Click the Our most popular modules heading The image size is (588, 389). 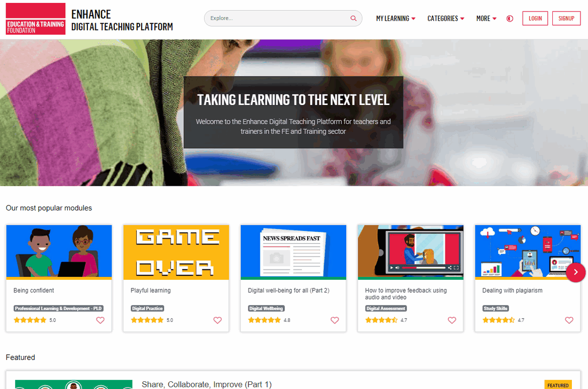tap(49, 208)
